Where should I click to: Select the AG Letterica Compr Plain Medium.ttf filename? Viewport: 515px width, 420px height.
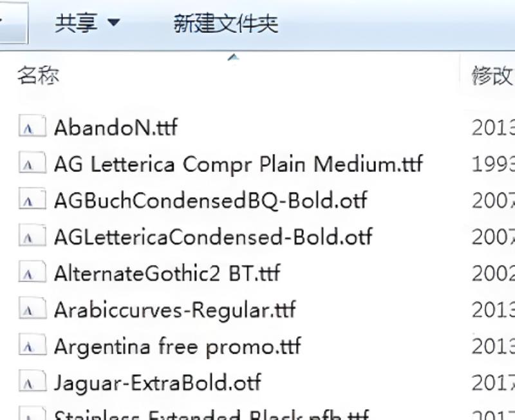coord(238,164)
